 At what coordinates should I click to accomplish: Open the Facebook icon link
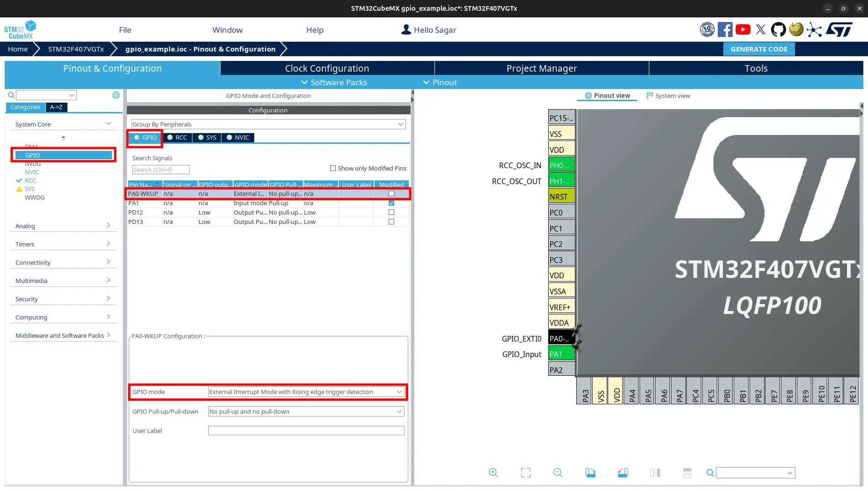pyautogui.click(x=725, y=30)
